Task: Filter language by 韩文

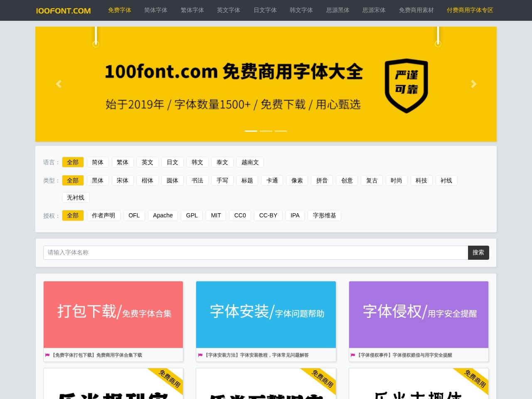Action: click(x=197, y=162)
